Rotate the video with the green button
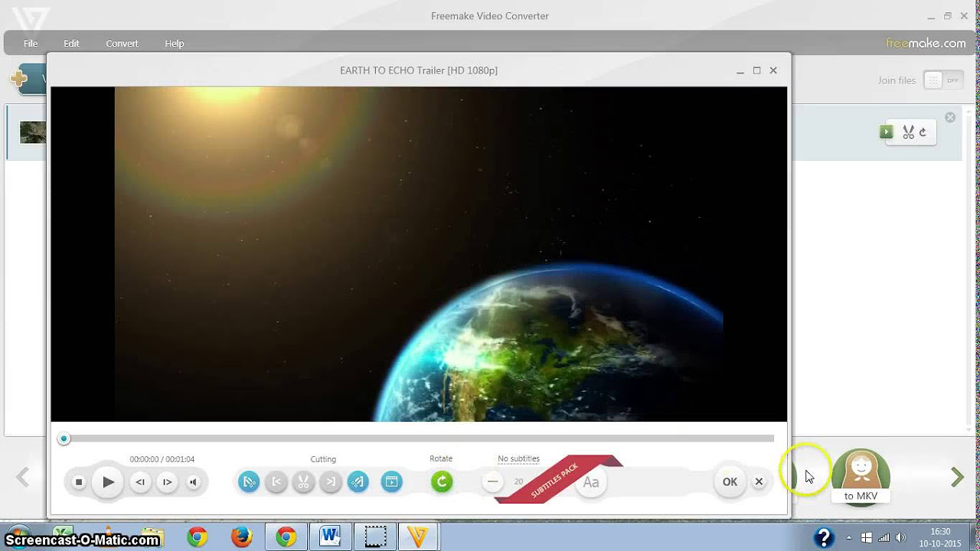Screen dimensions: 980x551 pyautogui.click(x=442, y=481)
